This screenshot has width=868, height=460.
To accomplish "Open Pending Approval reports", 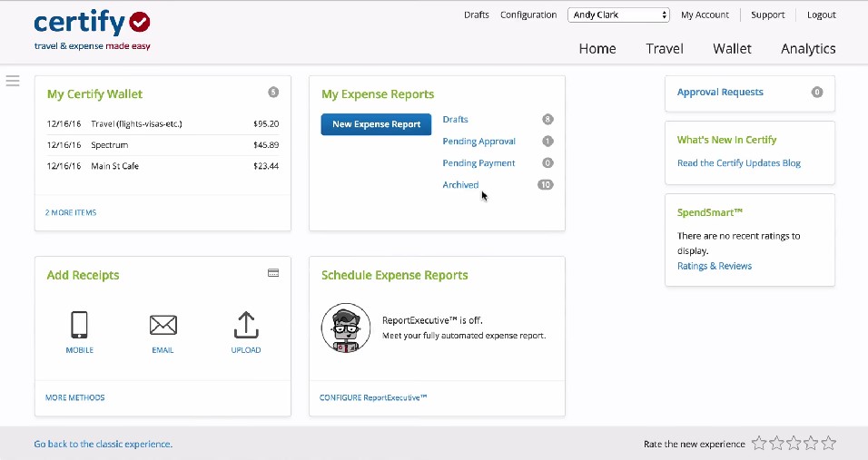I will [478, 141].
